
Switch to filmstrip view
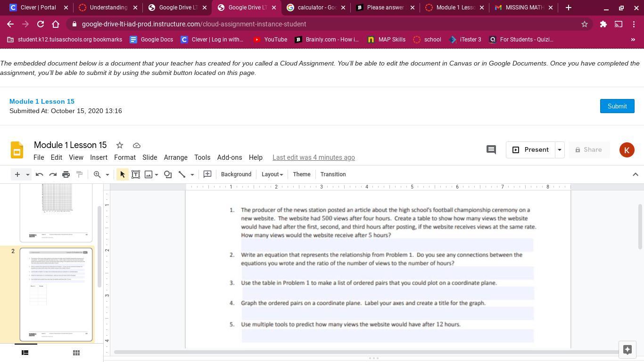point(25,353)
